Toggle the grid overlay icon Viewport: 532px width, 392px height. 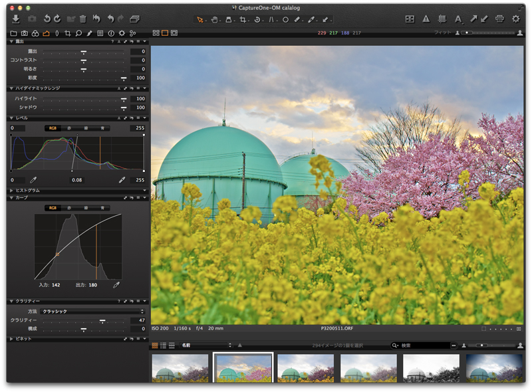[x=442, y=19]
